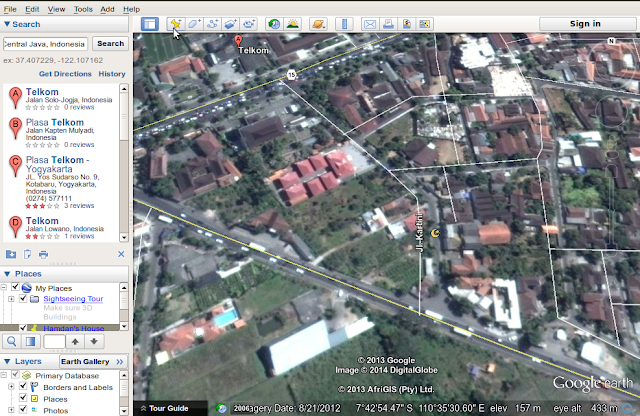Expand the Sightseeing Tour folder node
The height and width of the screenshot is (416, 640).
pyautogui.click(x=11, y=299)
